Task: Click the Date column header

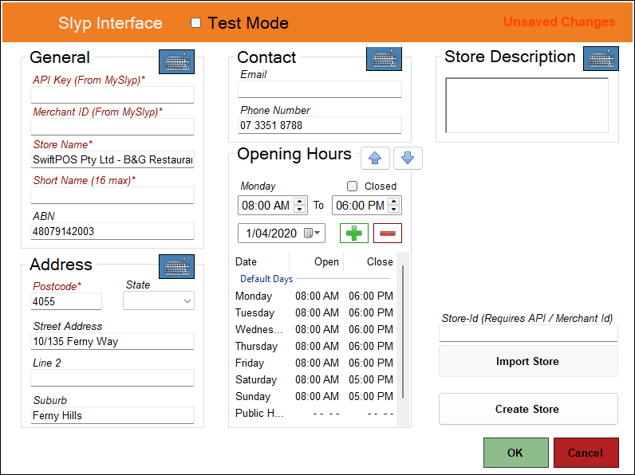Action: tap(261, 262)
